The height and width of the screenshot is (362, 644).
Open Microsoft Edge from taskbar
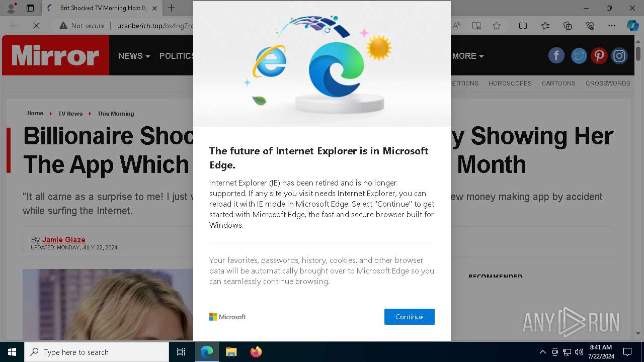[207, 352]
